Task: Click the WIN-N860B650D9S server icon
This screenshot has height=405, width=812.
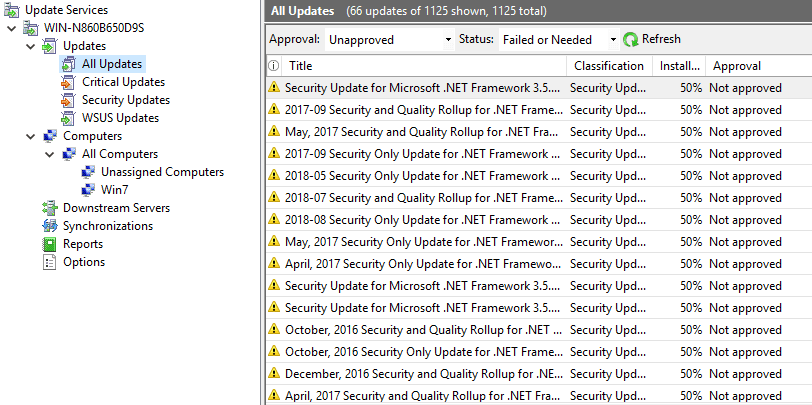Action: [31, 28]
